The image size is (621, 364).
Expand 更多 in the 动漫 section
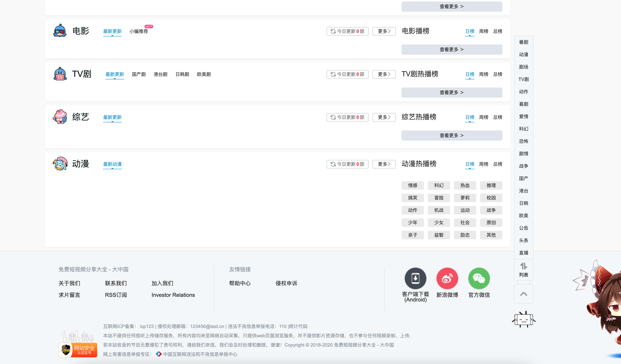coord(384,164)
